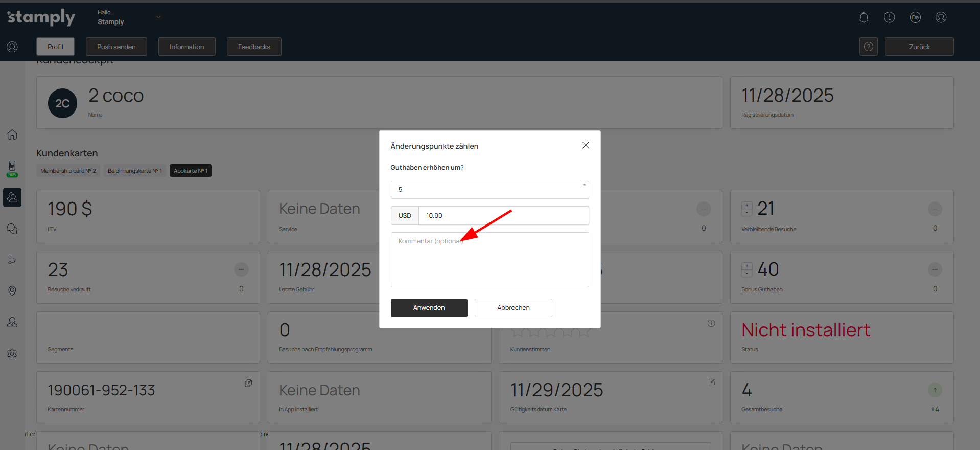Click the help question mark icon
The height and width of the screenshot is (450, 980).
click(868, 47)
